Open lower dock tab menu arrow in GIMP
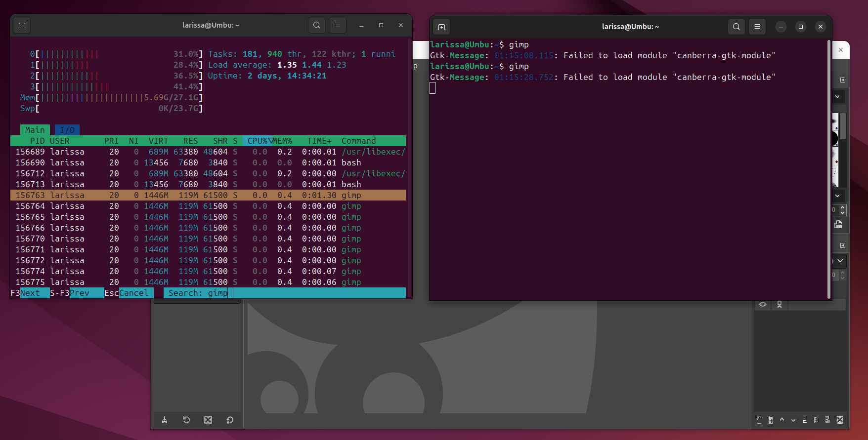The height and width of the screenshot is (440, 868). (x=843, y=245)
